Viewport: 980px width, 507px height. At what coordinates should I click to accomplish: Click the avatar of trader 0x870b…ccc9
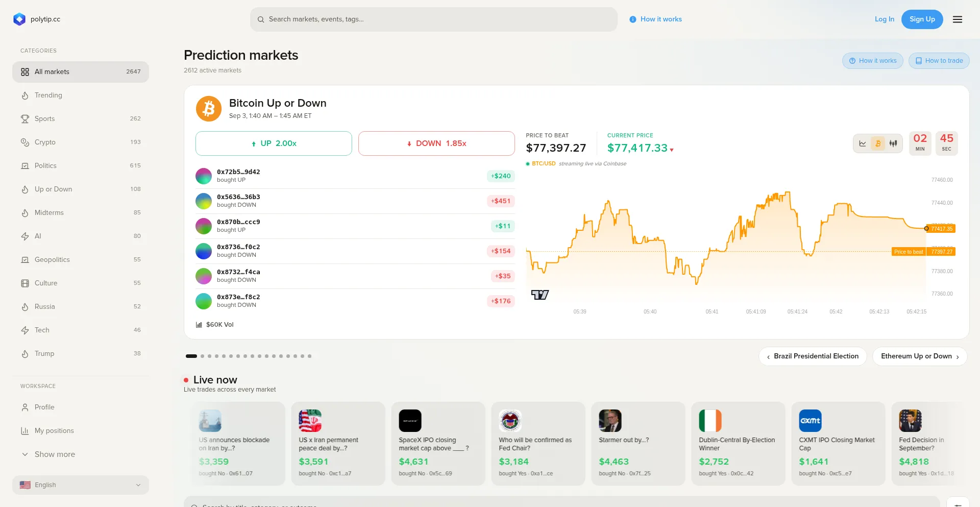click(204, 226)
